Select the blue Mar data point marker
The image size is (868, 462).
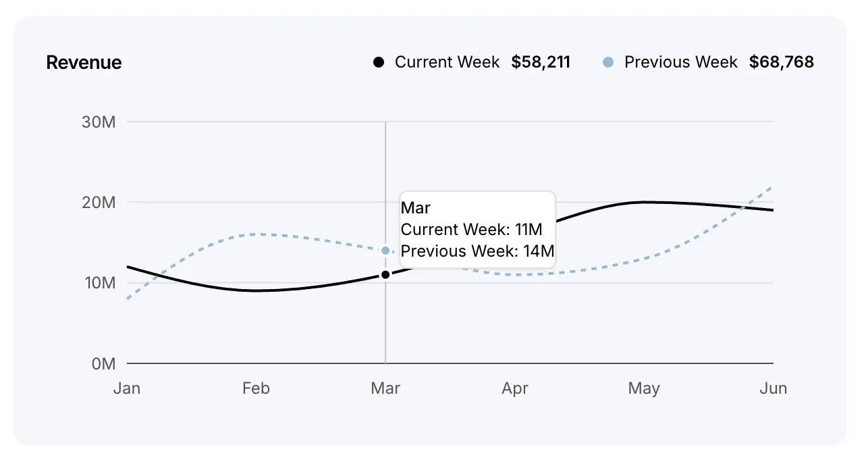385,251
